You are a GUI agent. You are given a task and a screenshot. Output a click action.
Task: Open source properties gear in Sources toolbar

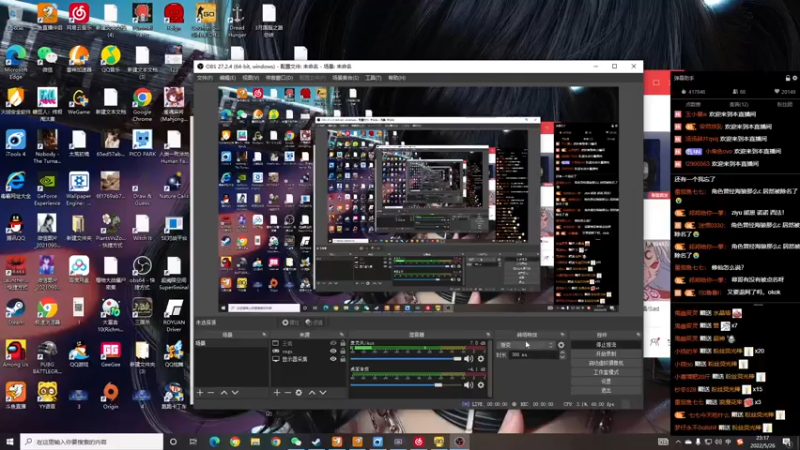click(299, 392)
